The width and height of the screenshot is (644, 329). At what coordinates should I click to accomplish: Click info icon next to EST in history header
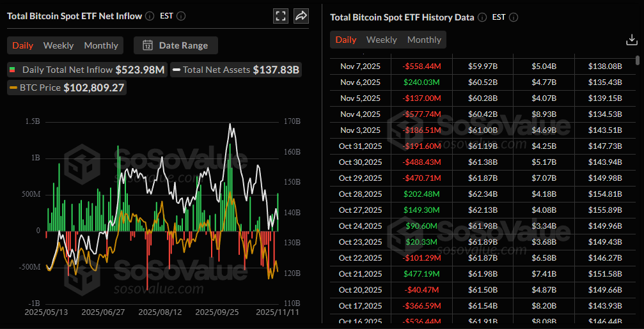[x=514, y=17]
